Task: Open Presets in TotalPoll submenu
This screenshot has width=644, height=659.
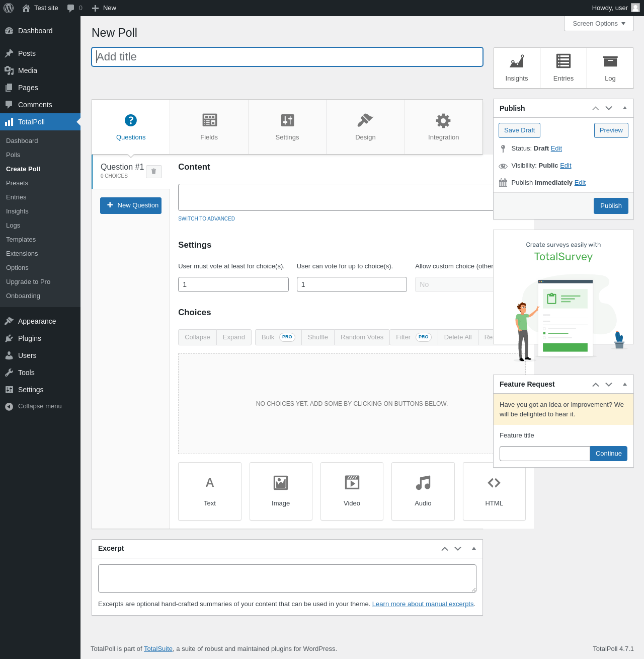Action: point(40,183)
